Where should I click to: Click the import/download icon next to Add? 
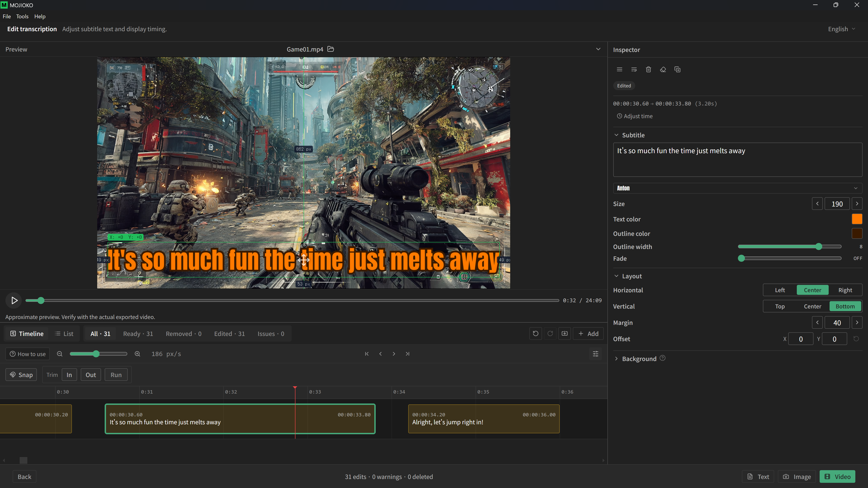coord(564,333)
